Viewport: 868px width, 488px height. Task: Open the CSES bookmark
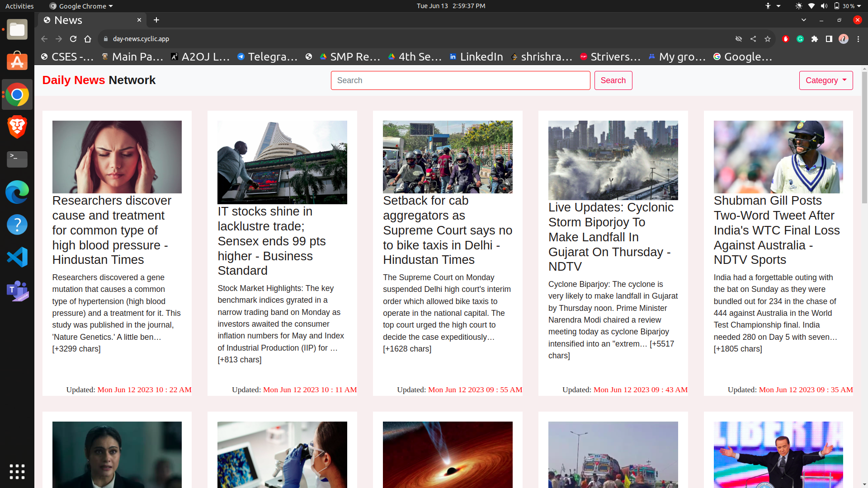coord(67,56)
